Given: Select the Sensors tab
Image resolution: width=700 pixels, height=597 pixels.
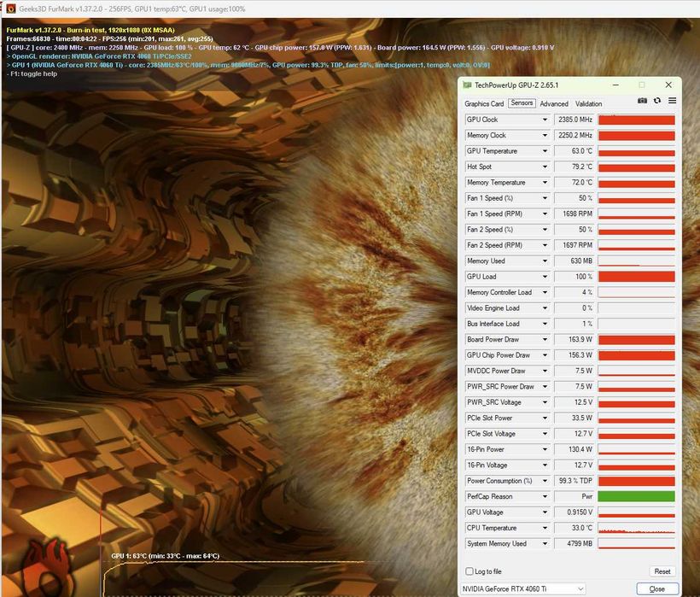Looking at the screenshot, I should point(522,103).
